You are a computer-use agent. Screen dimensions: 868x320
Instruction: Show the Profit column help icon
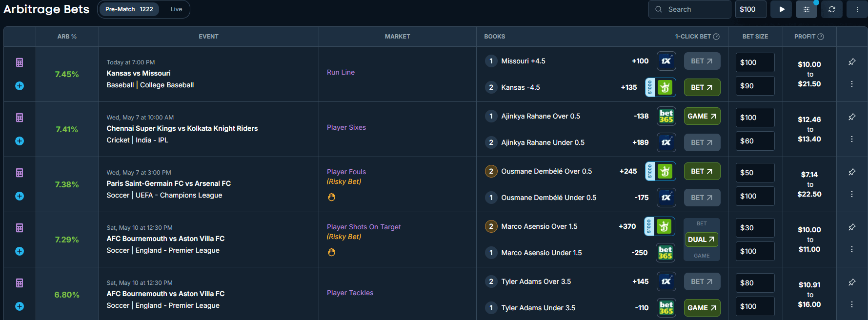point(821,37)
